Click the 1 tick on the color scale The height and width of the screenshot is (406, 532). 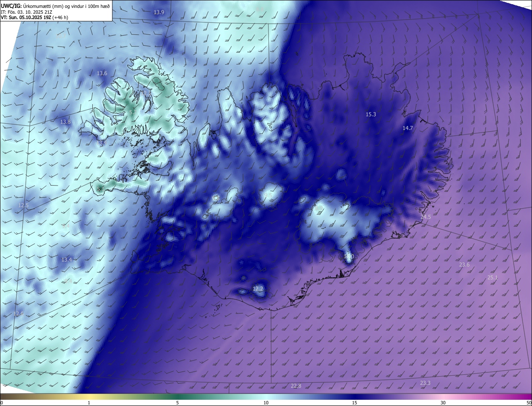89,403
